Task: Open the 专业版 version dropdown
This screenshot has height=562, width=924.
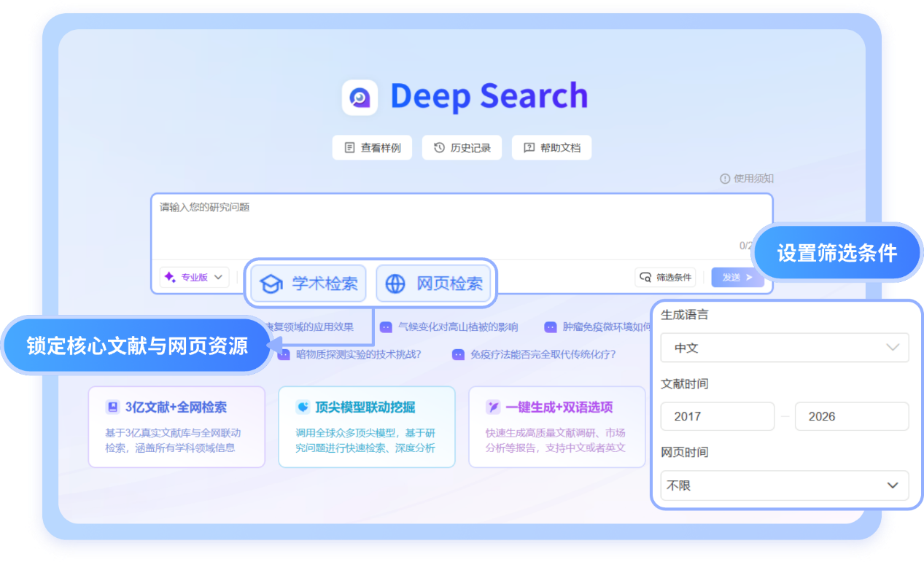Action: pos(194,277)
